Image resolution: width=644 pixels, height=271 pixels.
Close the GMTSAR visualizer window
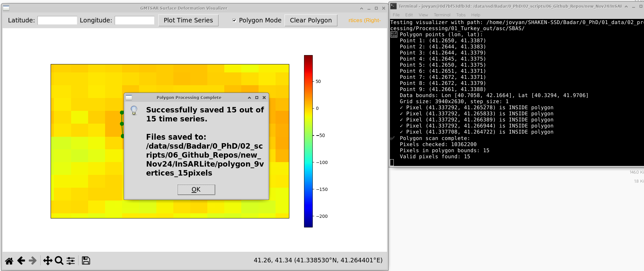(x=384, y=8)
